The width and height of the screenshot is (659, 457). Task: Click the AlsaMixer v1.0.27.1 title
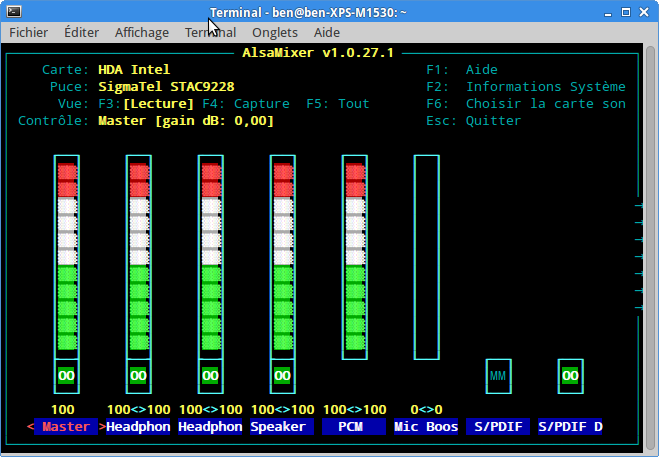318,53
